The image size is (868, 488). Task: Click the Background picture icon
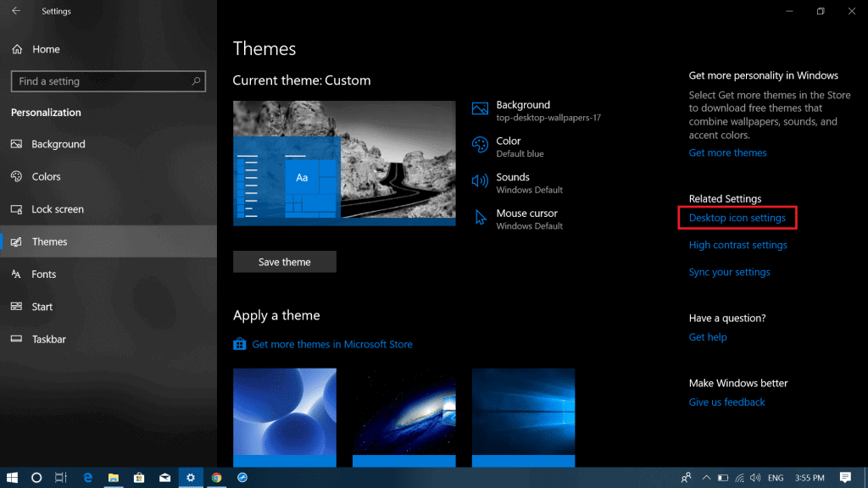click(480, 108)
